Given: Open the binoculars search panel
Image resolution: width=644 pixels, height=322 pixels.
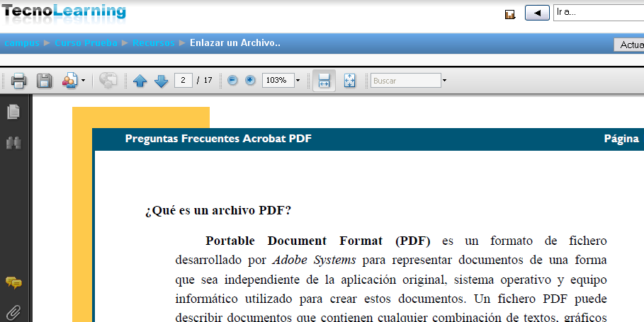Looking at the screenshot, I should pyautogui.click(x=13, y=143).
